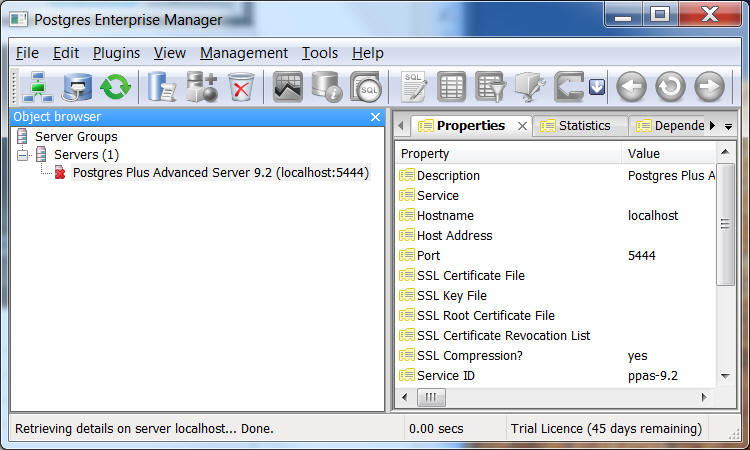Select the Servers (1) tree item
Image resolution: width=750 pixels, height=450 pixels.
tap(86, 154)
